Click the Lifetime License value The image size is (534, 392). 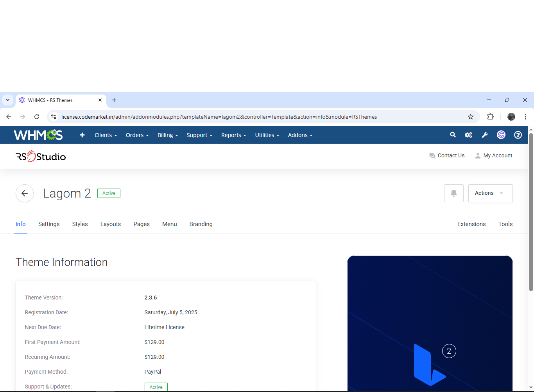[x=164, y=327]
